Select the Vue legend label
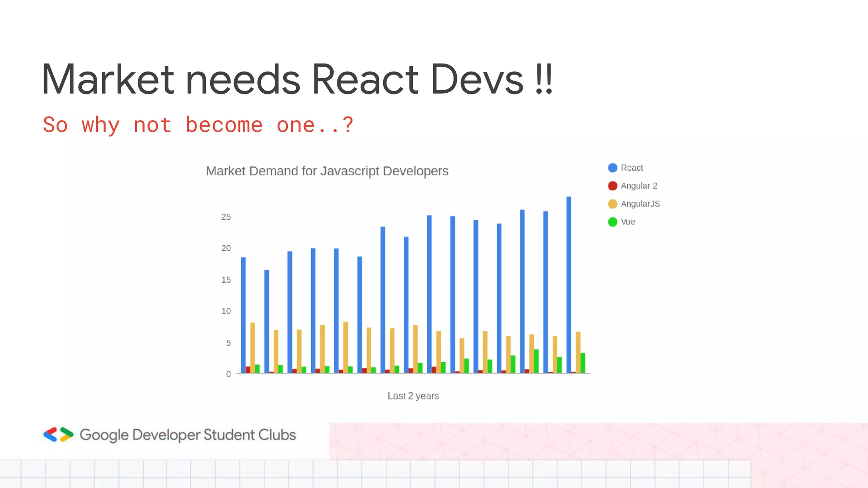The width and height of the screenshot is (868, 488). [628, 222]
